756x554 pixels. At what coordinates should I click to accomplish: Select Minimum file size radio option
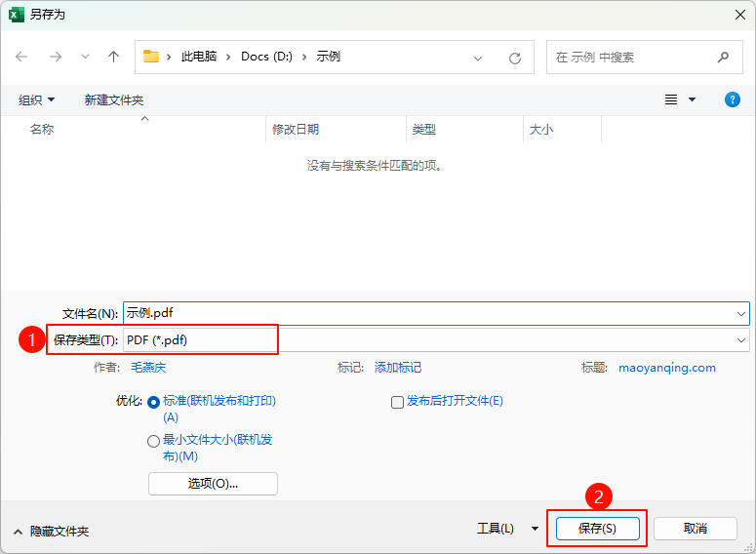point(153,441)
